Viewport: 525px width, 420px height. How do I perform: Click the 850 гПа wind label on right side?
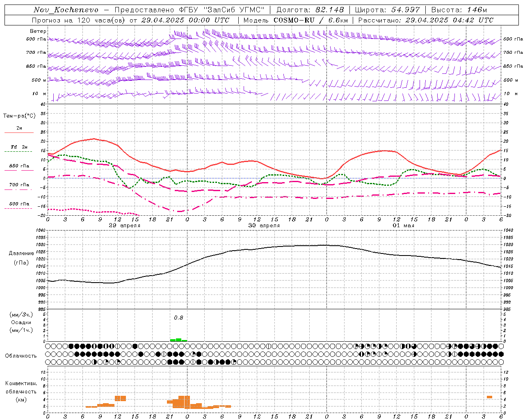click(513, 66)
